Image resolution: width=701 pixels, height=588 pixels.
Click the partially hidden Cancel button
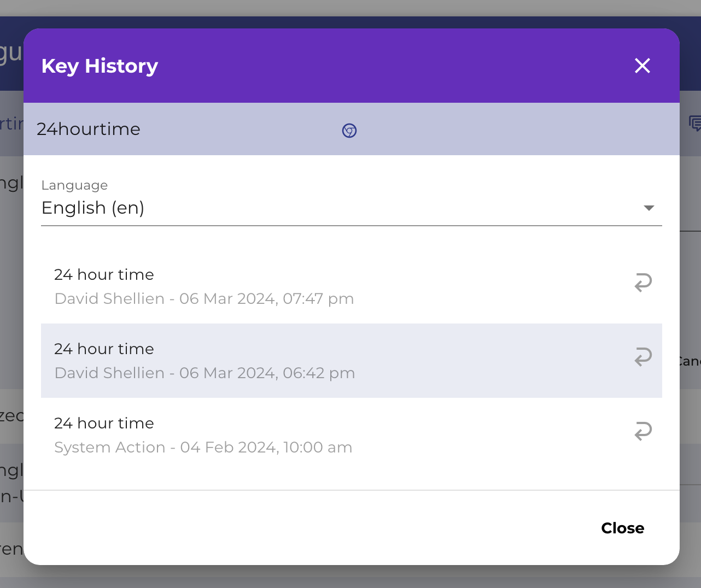point(690,361)
